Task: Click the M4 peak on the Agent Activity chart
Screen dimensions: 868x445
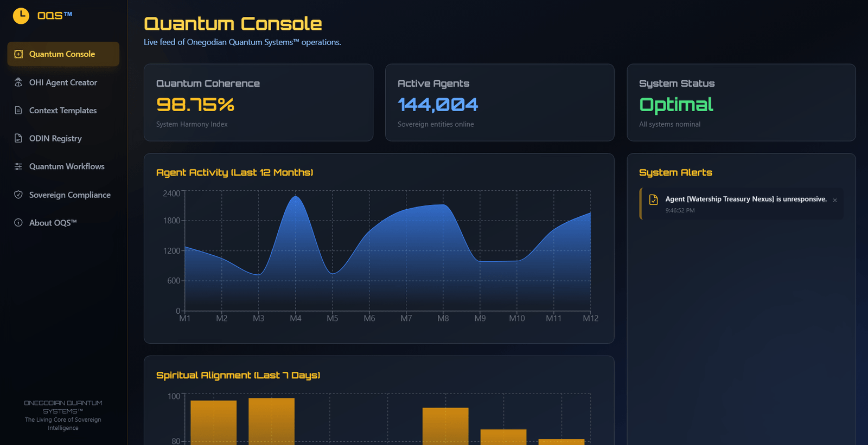Action: point(296,197)
